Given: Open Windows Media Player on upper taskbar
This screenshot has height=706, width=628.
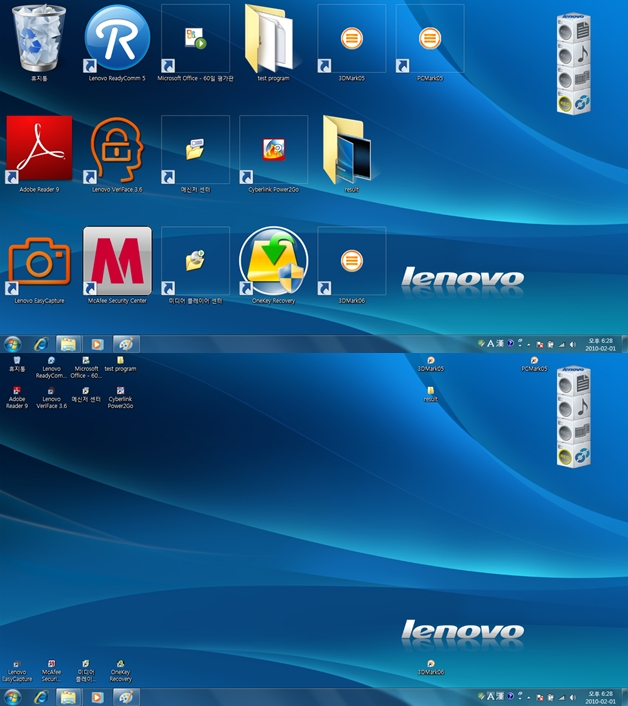Looking at the screenshot, I should point(97,344).
